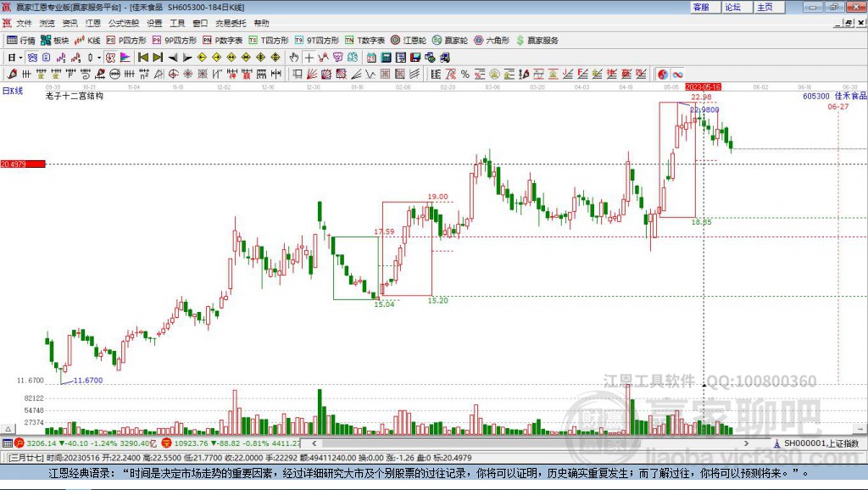The width and height of the screenshot is (868, 490).
Task: Open the 浏览 menu
Action: click(x=47, y=23)
